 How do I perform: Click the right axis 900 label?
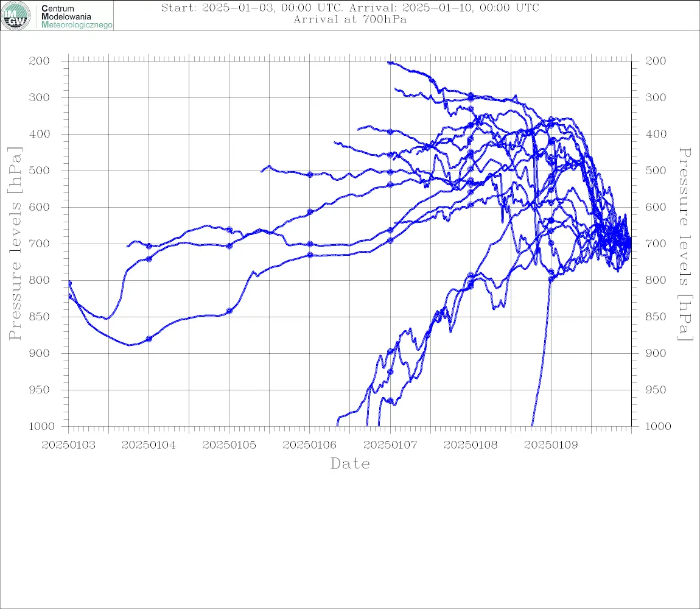point(656,353)
